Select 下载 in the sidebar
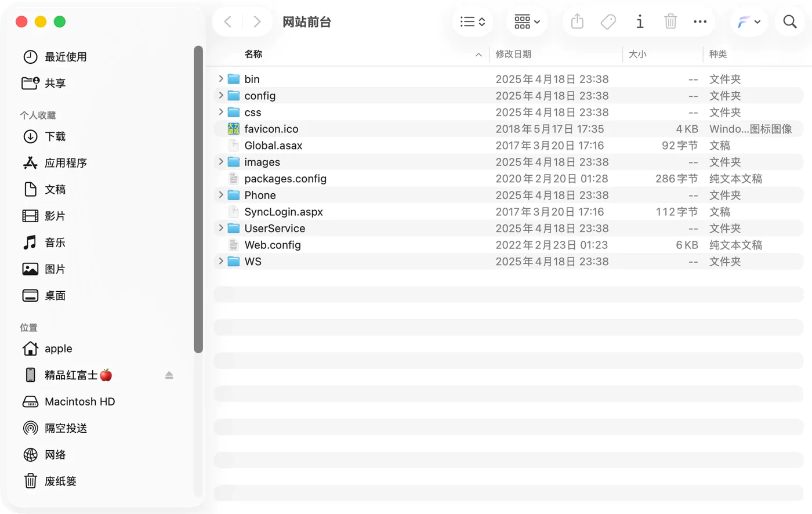This screenshot has width=812, height=514. click(44, 136)
